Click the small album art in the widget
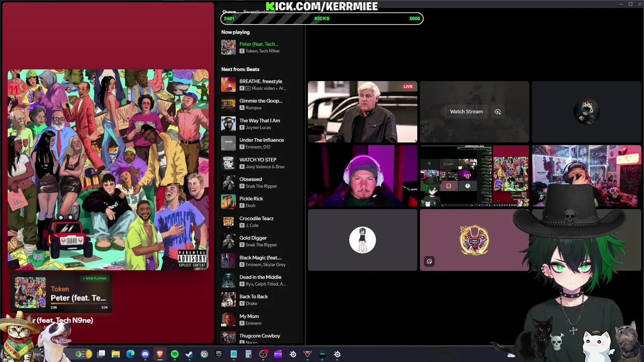Image resolution: width=644 pixels, height=362 pixels. pyautogui.click(x=30, y=293)
